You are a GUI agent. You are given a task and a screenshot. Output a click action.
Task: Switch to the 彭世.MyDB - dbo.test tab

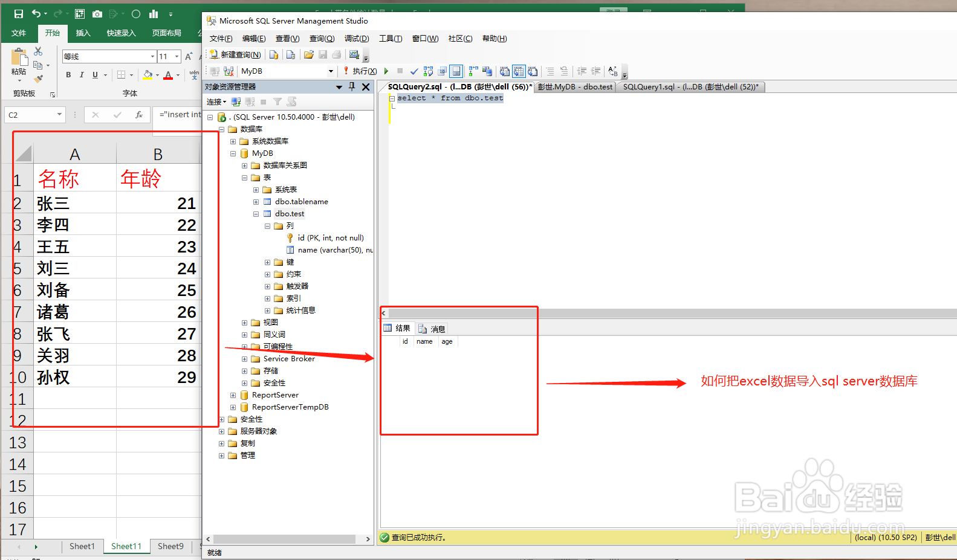[x=575, y=87]
